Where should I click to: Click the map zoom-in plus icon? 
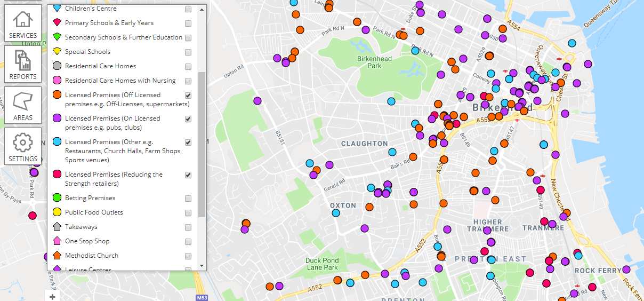point(52,297)
